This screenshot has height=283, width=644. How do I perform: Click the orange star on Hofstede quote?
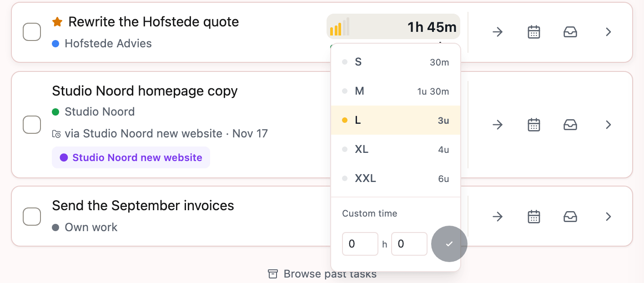click(x=57, y=21)
